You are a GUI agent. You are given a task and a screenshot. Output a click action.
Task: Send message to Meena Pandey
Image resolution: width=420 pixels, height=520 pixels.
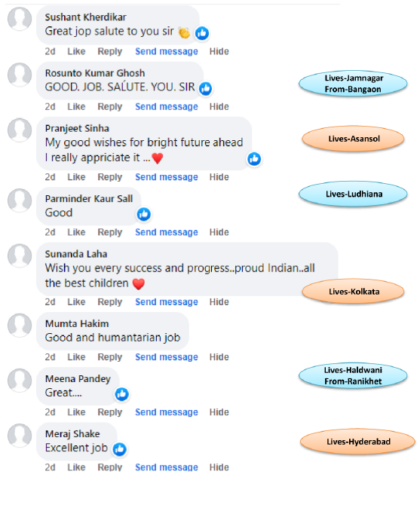pyautogui.click(x=167, y=412)
